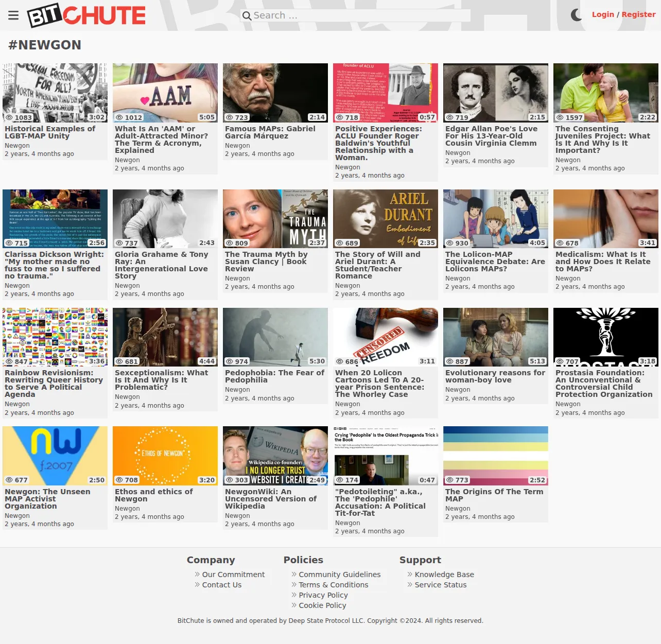Click the eye view-count icon showing 708
This screenshot has height=644, width=661.
[119, 480]
